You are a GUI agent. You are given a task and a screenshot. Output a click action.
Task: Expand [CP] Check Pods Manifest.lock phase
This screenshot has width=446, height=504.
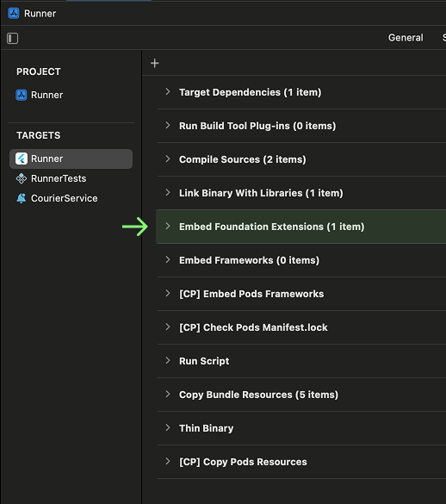(167, 327)
